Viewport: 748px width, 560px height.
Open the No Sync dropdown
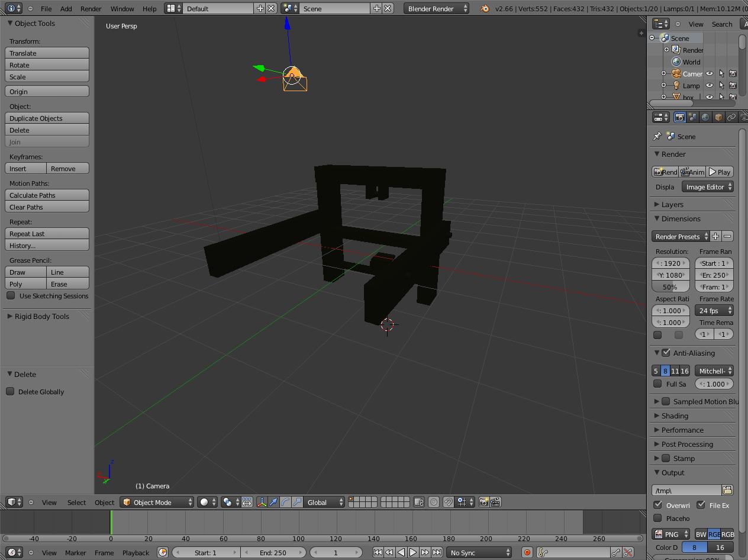(479, 552)
